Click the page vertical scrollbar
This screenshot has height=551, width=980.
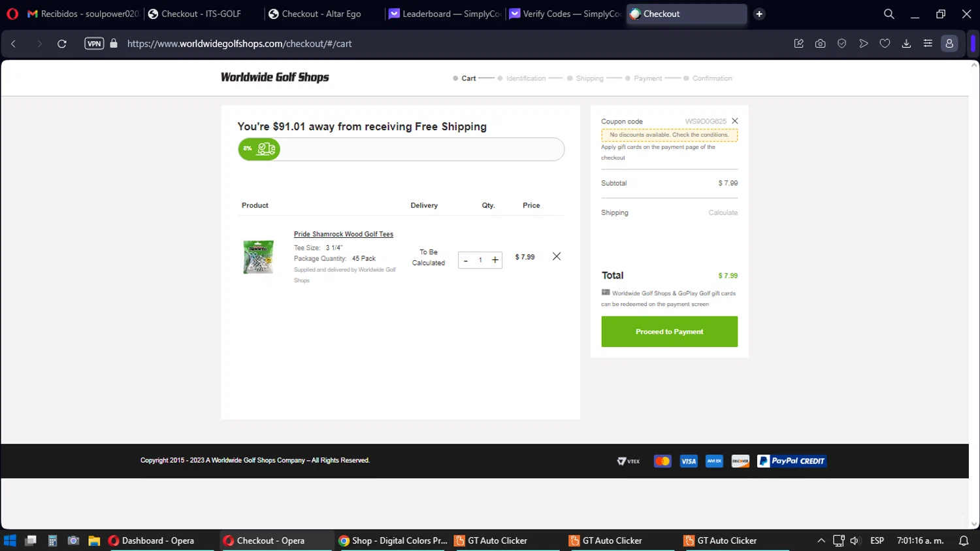coord(974,294)
